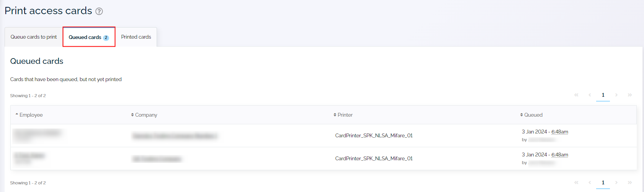Click the 6:48am time in first row

(560, 132)
